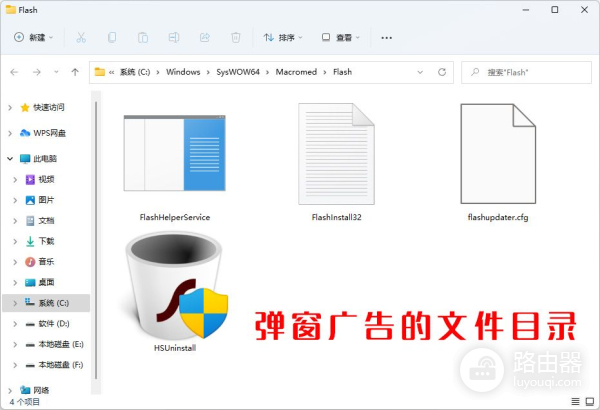The image size is (600, 410).
Task: Click SysWOW64 in the address path
Action: [238, 72]
